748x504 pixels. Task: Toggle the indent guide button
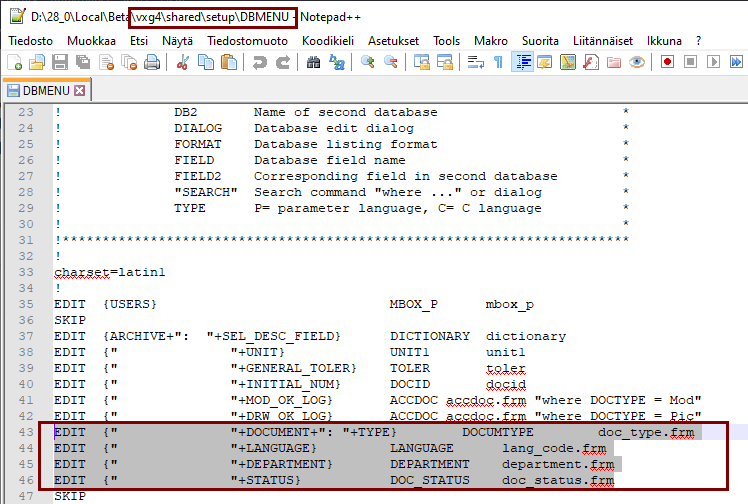[x=521, y=62]
